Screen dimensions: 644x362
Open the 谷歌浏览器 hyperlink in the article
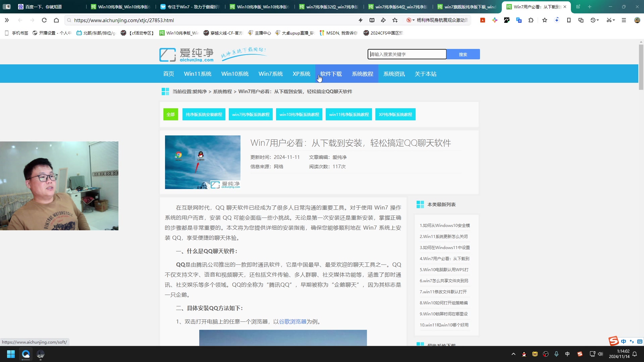[x=293, y=322]
